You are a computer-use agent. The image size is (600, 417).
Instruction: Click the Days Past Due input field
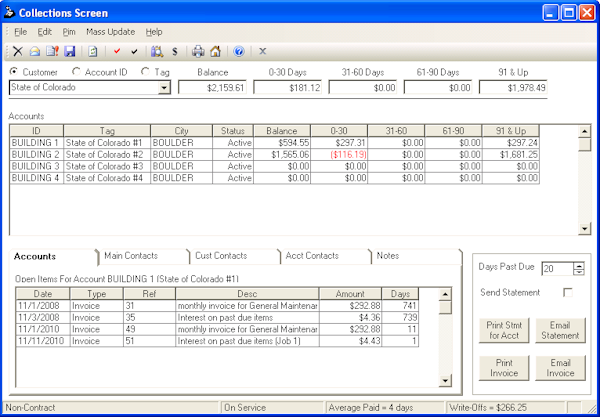[x=558, y=269]
